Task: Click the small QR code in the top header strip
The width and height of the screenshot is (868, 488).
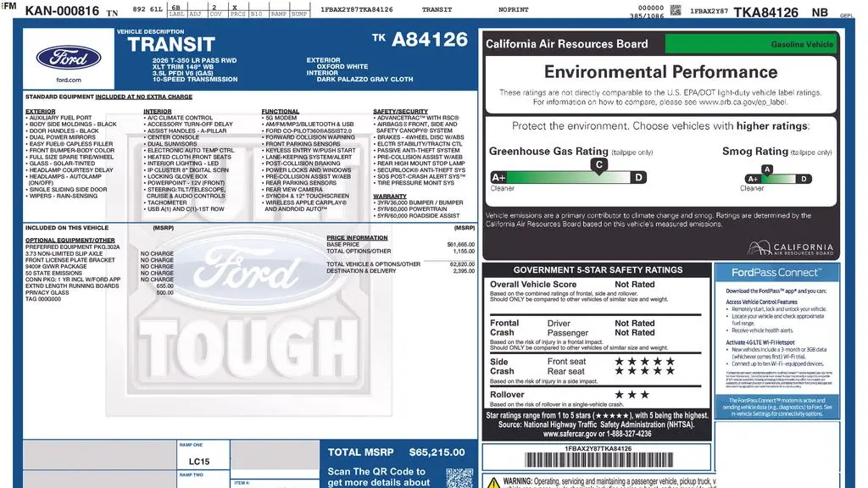Action: point(676,10)
